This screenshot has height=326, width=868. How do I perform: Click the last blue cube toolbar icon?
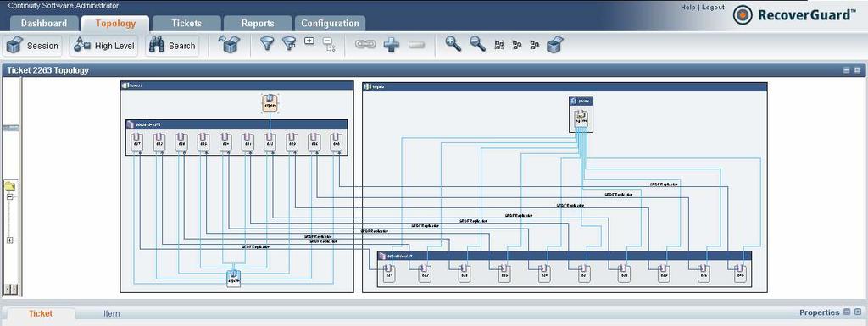click(x=554, y=44)
